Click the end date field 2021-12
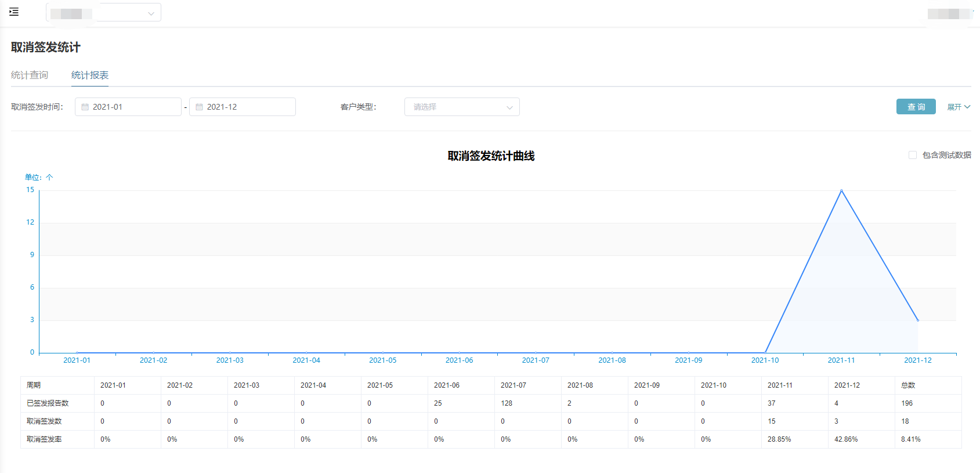The height and width of the screenshot is (473, 980). [x=243, y=107]
